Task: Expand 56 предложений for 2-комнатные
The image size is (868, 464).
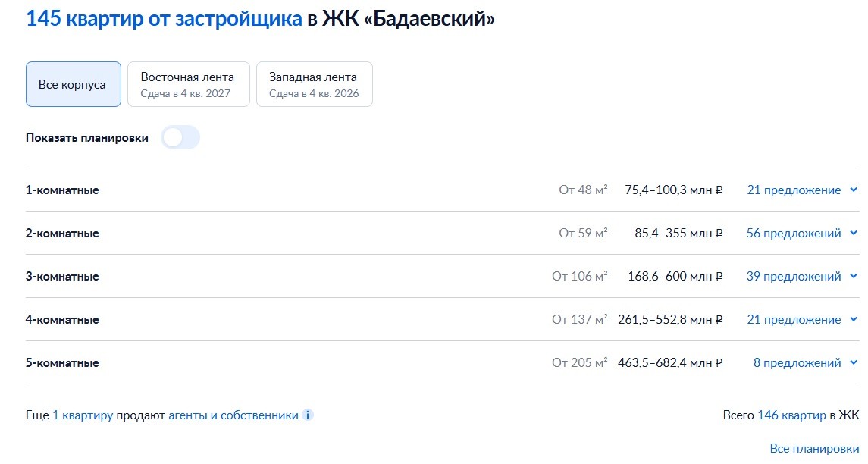Action: 794,233
